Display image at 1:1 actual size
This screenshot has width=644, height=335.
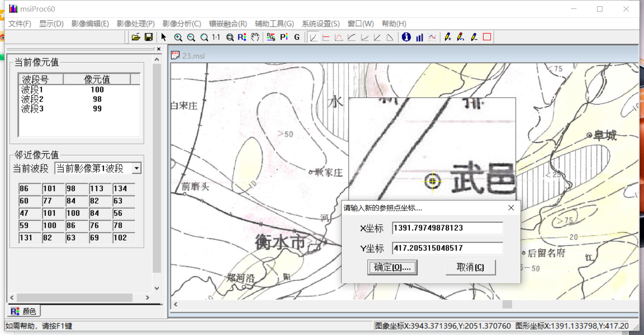point(215,37)
